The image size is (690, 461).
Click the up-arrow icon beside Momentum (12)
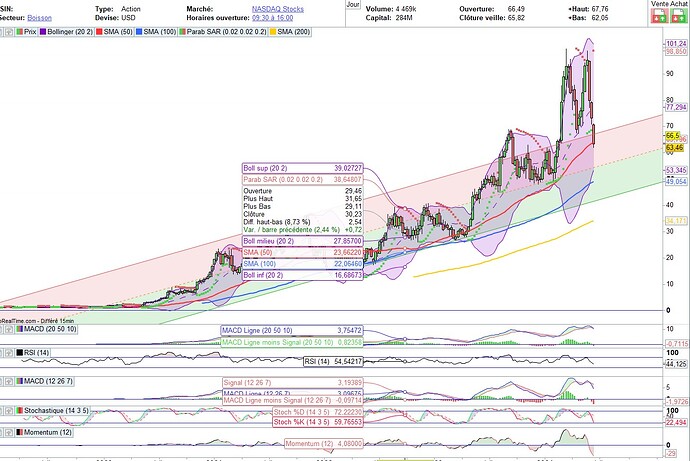coord(9,433)
